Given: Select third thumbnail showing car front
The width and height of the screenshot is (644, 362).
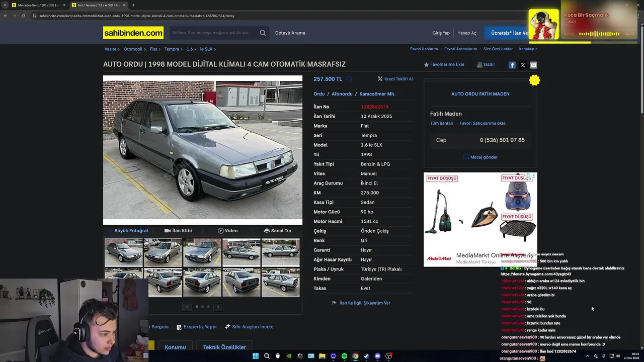Looking at the screenshot, I should [202, 252].
